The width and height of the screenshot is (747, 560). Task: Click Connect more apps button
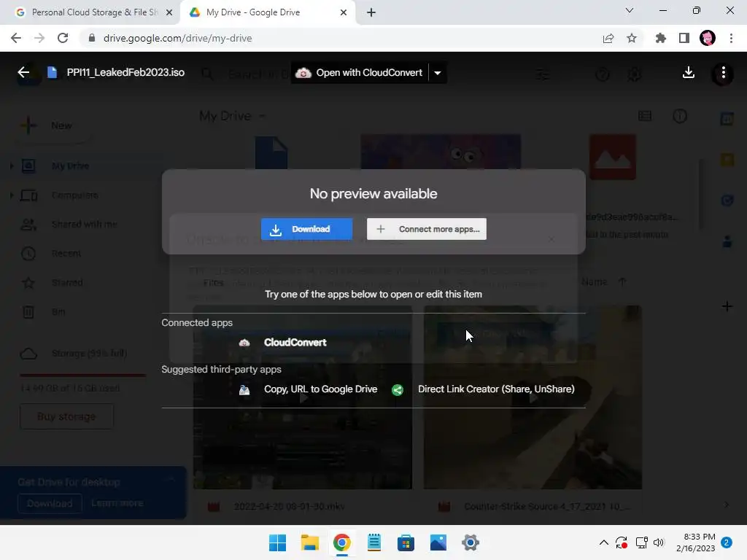click(426, 229)
